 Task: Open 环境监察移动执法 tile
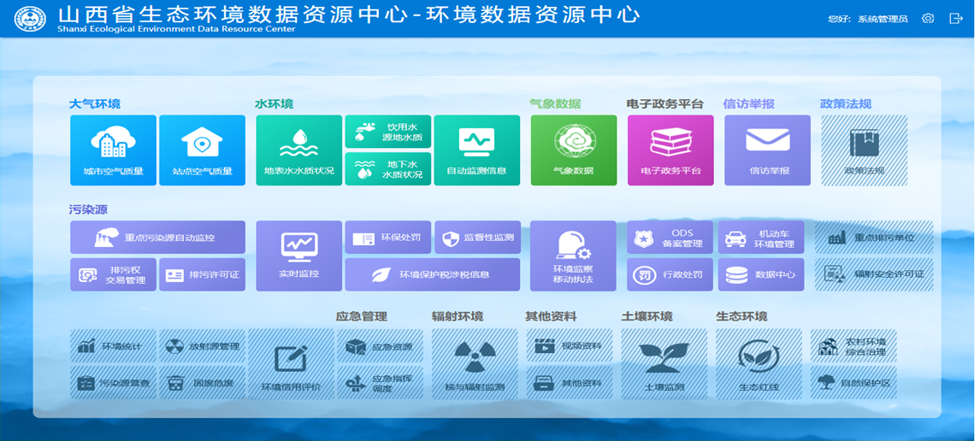pyautogui.click(x=573, y=256)
